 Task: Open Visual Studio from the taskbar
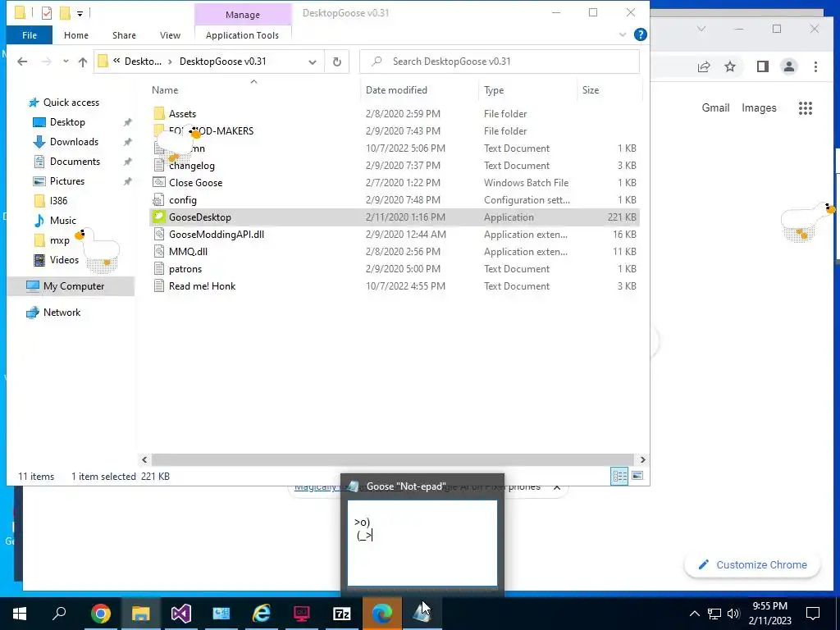click(180, 614)
